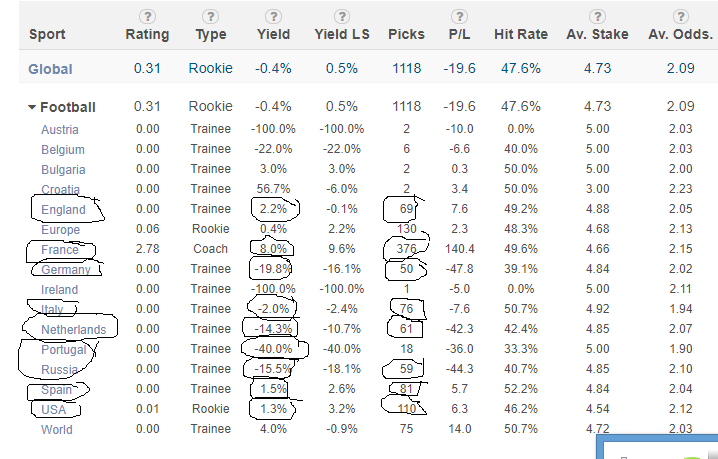Open the help tooltip above Yield

coord(273,16)
